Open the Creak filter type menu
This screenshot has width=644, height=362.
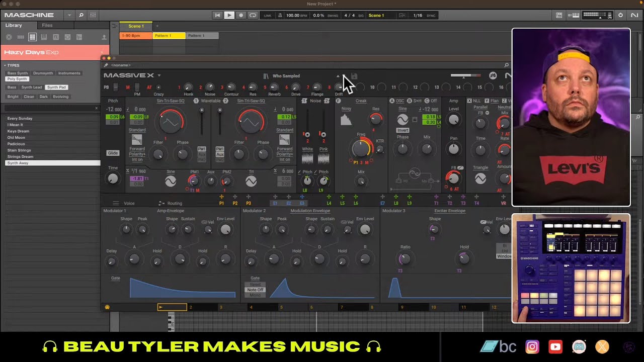[361, 101]
